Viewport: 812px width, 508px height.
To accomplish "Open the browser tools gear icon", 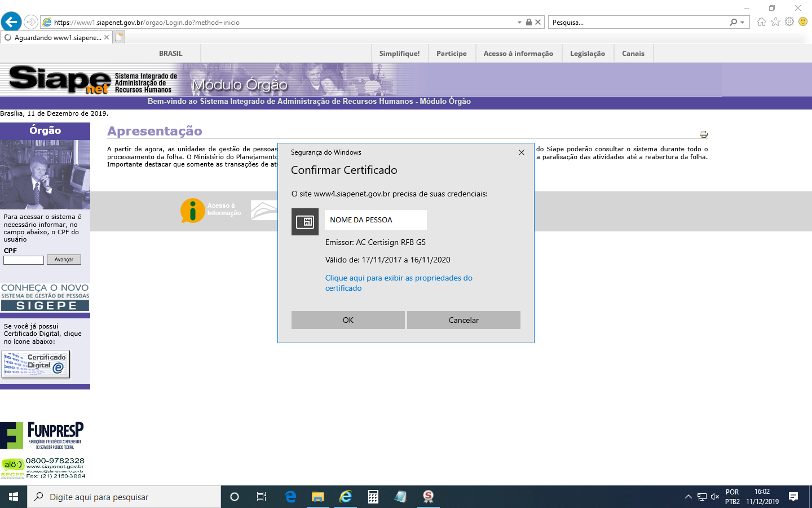I will click(789, 22).
